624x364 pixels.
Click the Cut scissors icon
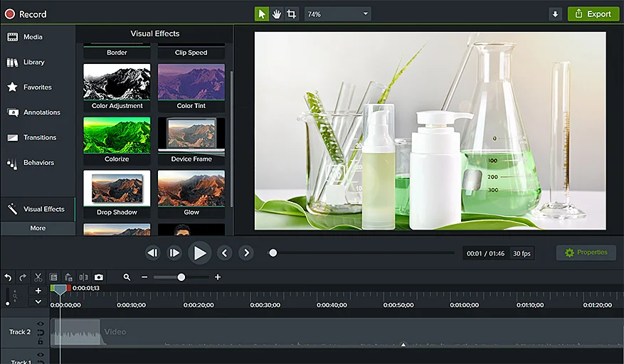coord(38,277)
